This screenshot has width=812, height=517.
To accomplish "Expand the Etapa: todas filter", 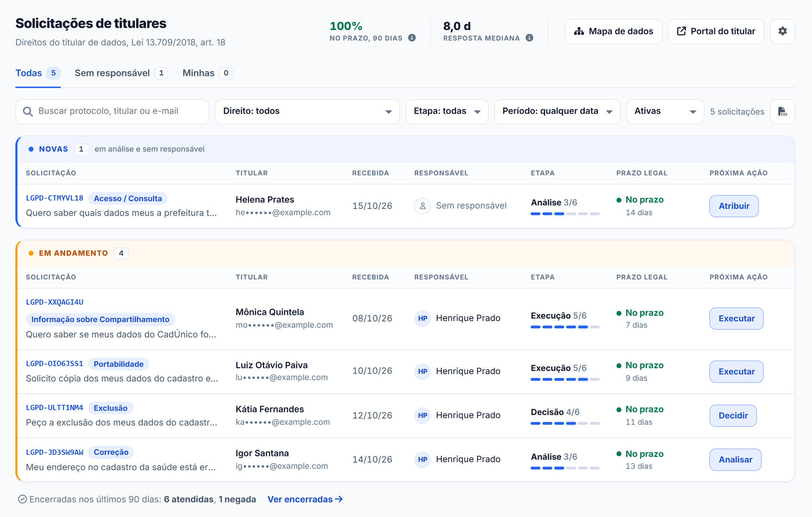I will 447,111.
